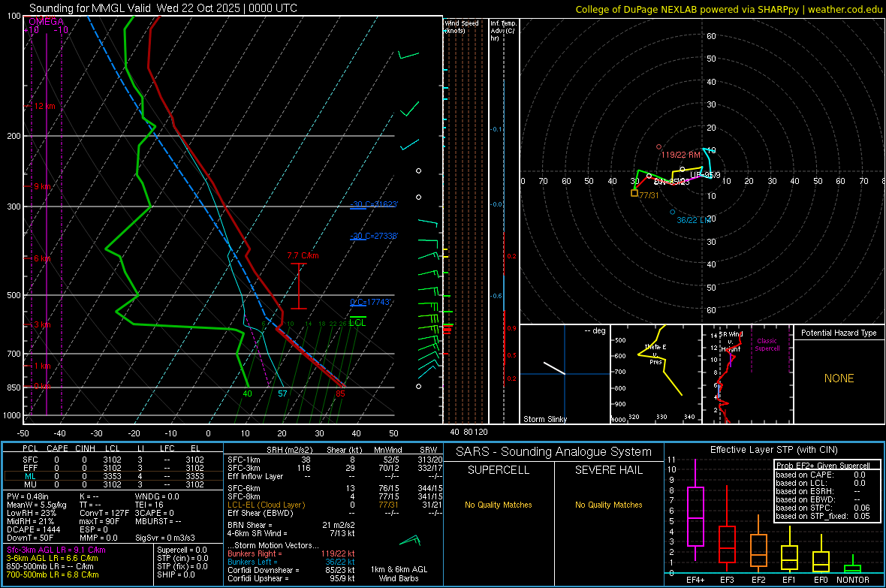Select the MU parcel row label
The width and height of the screenshot is (886, 588).
point(30,484)
